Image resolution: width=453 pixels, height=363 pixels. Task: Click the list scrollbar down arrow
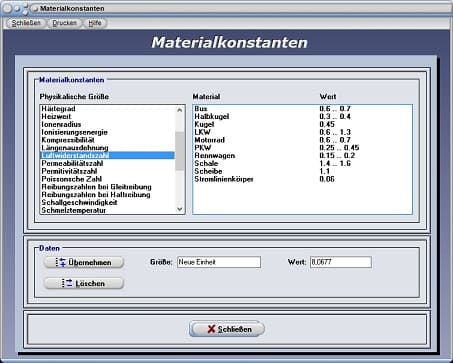point(180,209)
